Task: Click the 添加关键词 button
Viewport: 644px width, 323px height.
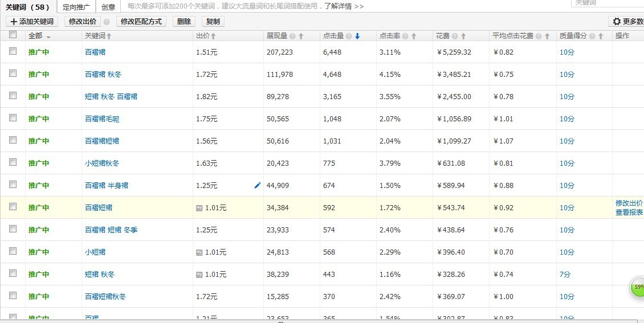Action: pos(32,22)
